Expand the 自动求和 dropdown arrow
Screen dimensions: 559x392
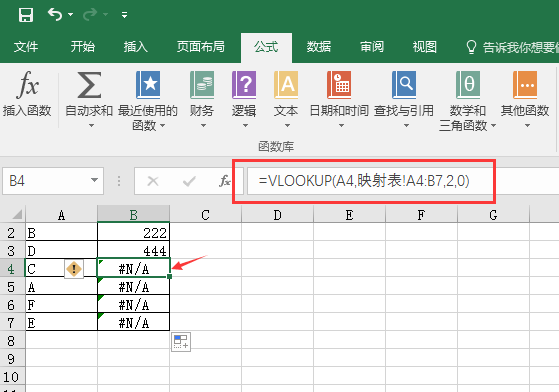tap(91, 125)
